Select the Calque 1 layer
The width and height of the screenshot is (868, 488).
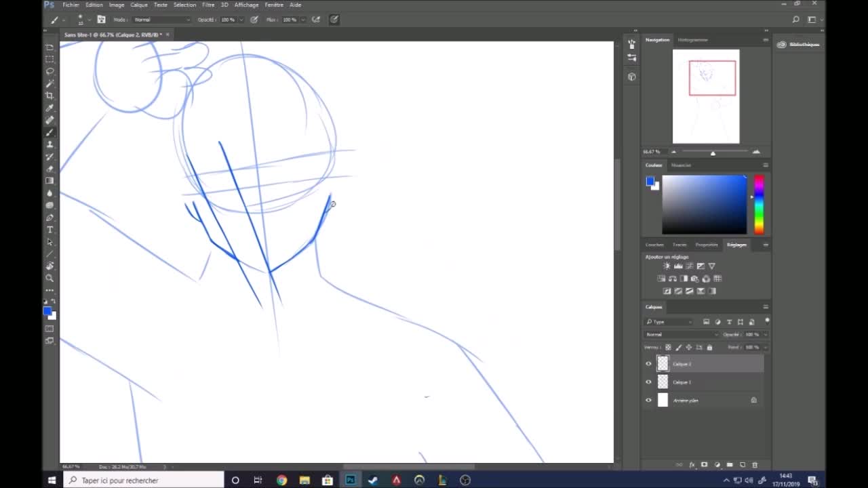(704, 382)
